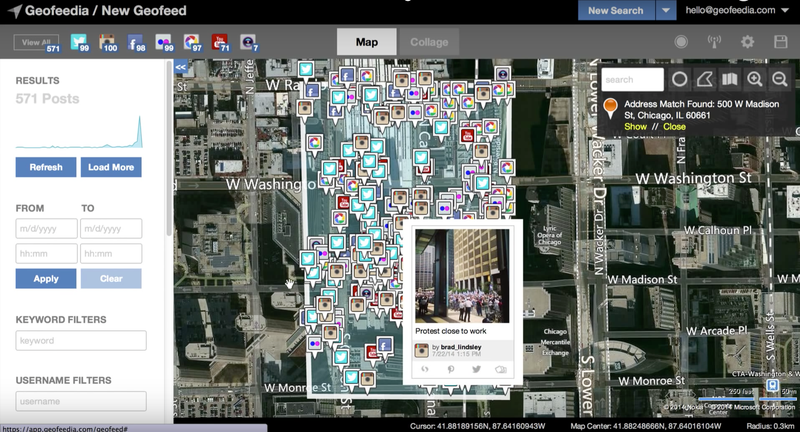Zoom out with the magnifier minus icon

[x=780, y=79]
